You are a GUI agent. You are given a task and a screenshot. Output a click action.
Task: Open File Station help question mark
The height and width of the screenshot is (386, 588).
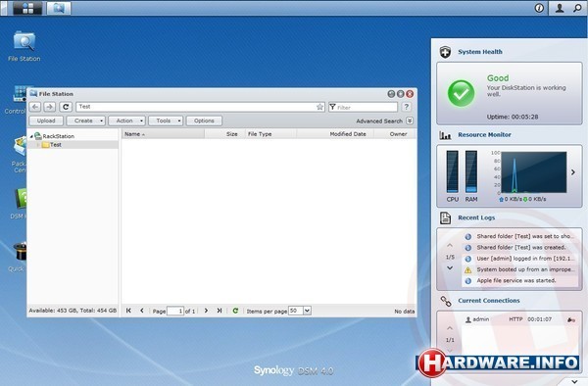tap(406, 107)
